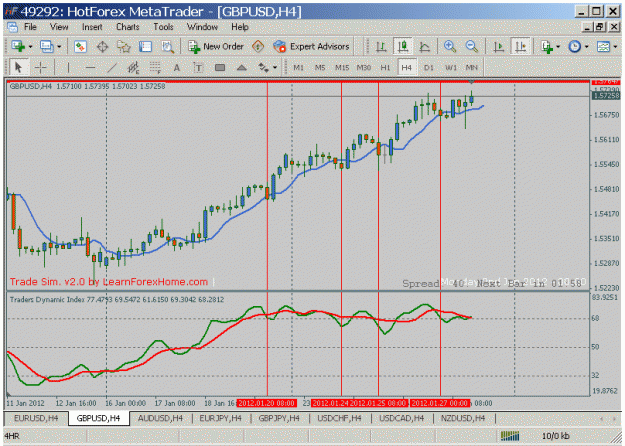Switch to the EURUSD,H4 chart tab
This screenshot has height=446, width=625.
[x=36, y=418]
